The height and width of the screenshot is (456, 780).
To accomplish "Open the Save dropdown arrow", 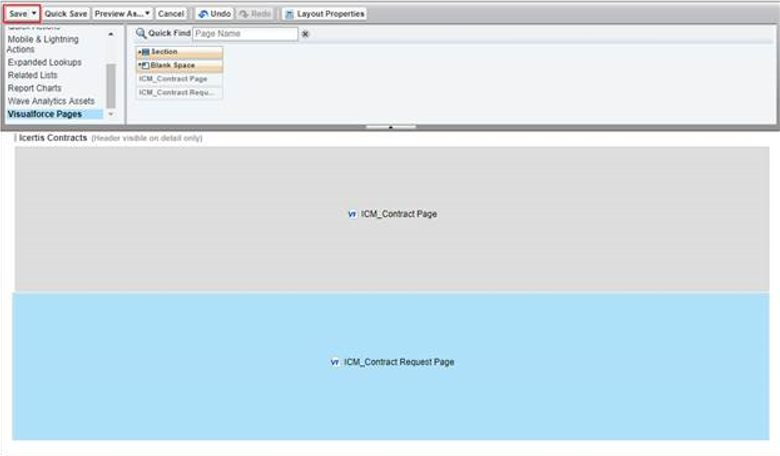I will [x=34, y=14].
